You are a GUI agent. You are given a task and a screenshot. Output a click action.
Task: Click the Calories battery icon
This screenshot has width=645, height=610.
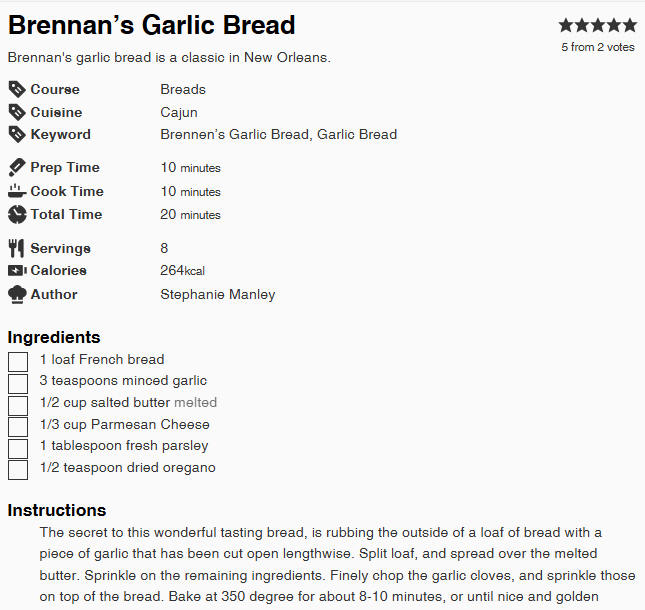pyautogui.click(x=17, y=271)
